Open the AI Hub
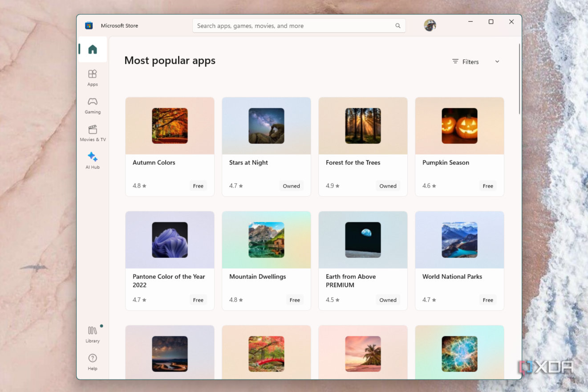This screenshot has width=588, height=392. [92, 161]
